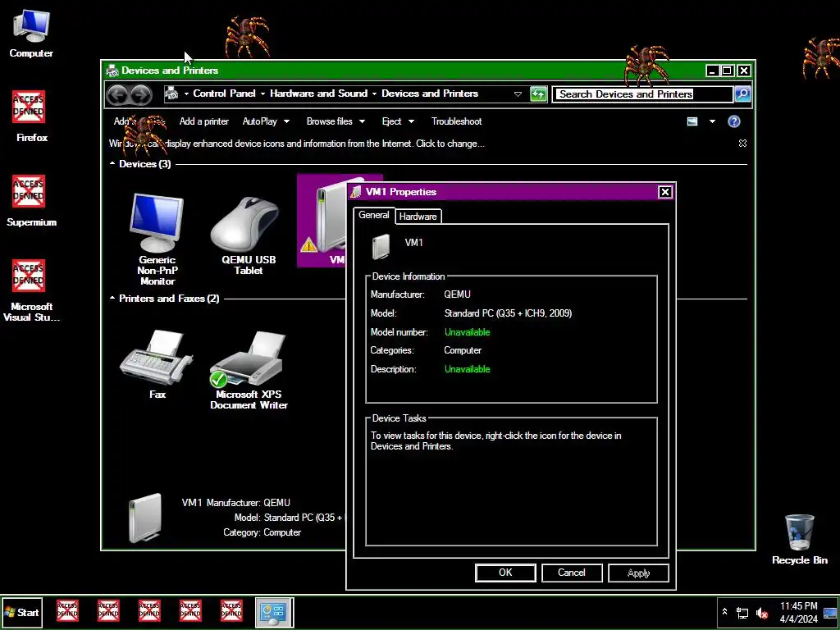Image resolution: width=840 pixels, height=630 pixels.
Task: Click the "Standard PC (Q35 + ICH9, 2009)" model value
Action: click(508, 313)
